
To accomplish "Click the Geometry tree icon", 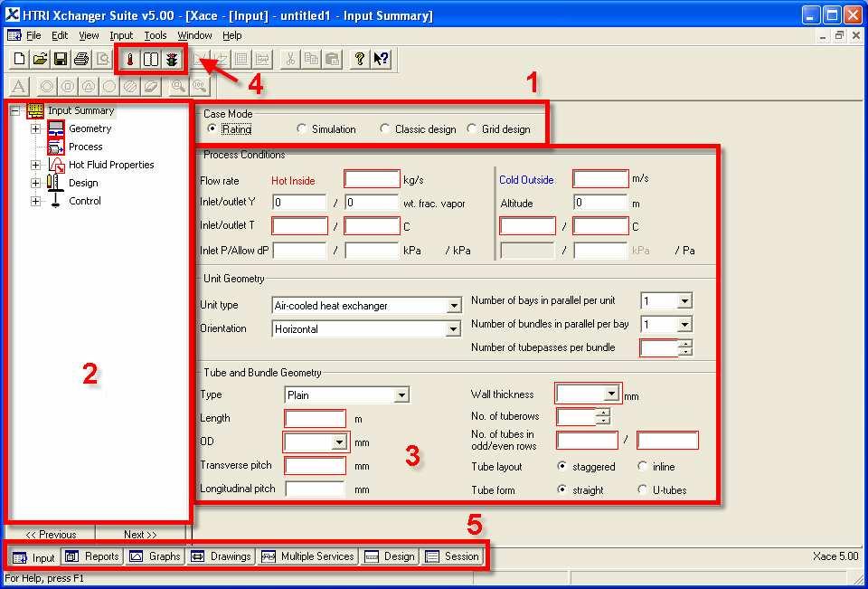I will (56, 128).
